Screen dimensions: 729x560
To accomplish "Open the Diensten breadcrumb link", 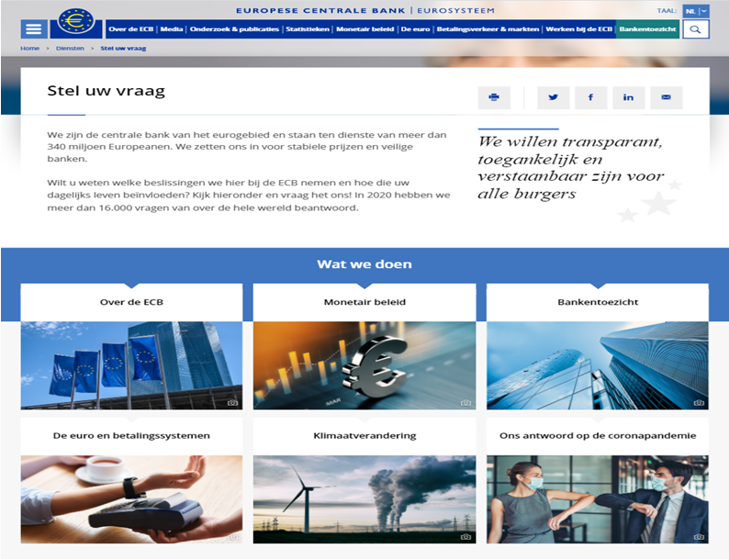I will pyautogui.click(x=70, y=47).
